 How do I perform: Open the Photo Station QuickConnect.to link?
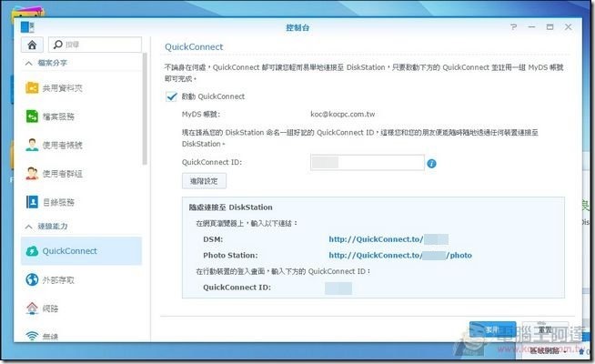click(400, 256)
